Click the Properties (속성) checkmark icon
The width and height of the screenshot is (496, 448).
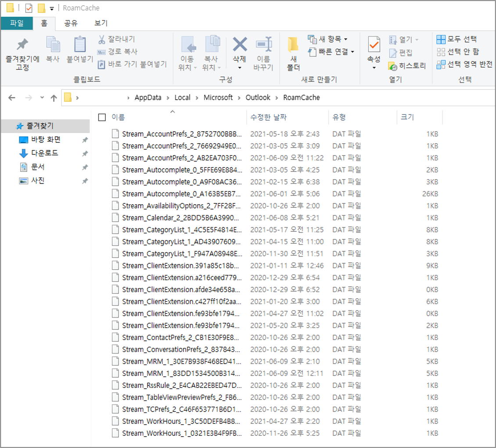374,44
